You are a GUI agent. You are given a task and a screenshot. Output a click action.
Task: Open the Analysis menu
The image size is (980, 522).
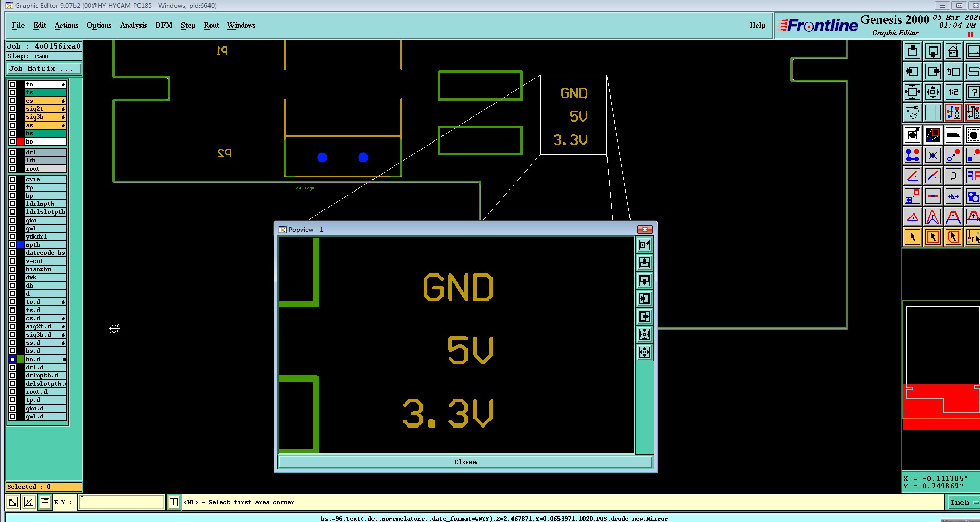(133, 25)
